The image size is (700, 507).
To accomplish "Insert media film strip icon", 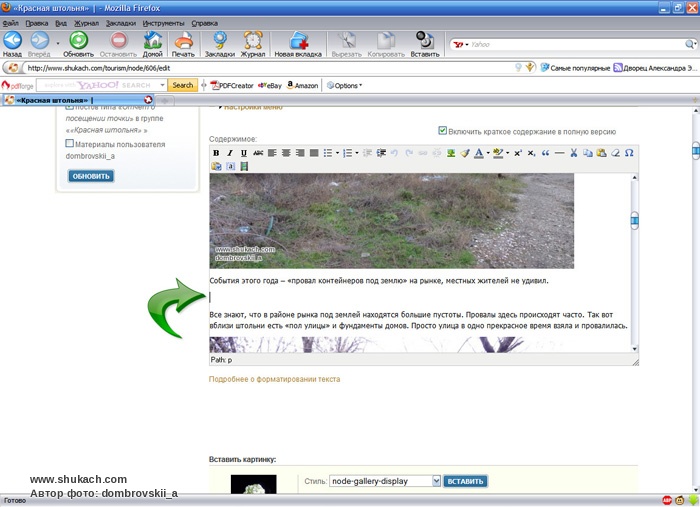I will (x=244, y=166).
